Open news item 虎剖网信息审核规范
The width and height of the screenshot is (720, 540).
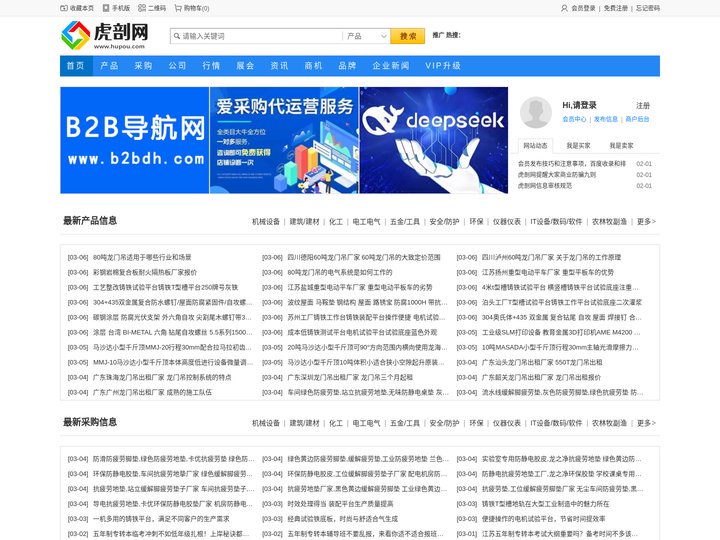545,186
